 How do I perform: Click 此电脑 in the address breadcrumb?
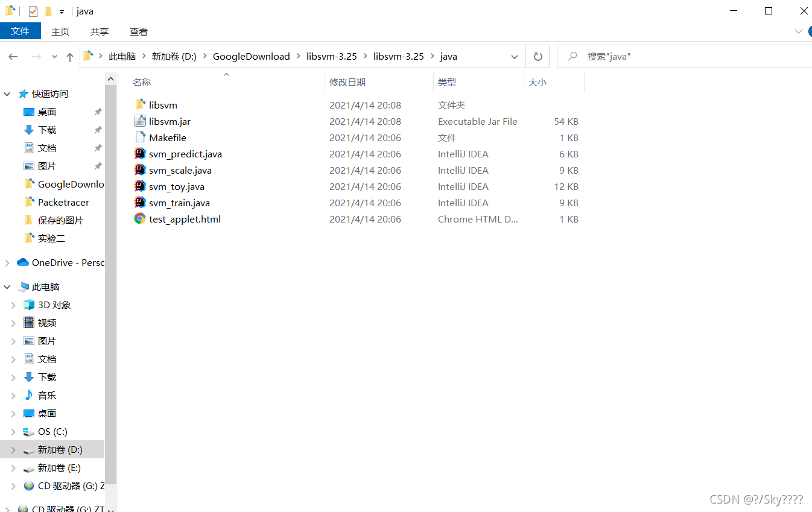coord(122,57)
